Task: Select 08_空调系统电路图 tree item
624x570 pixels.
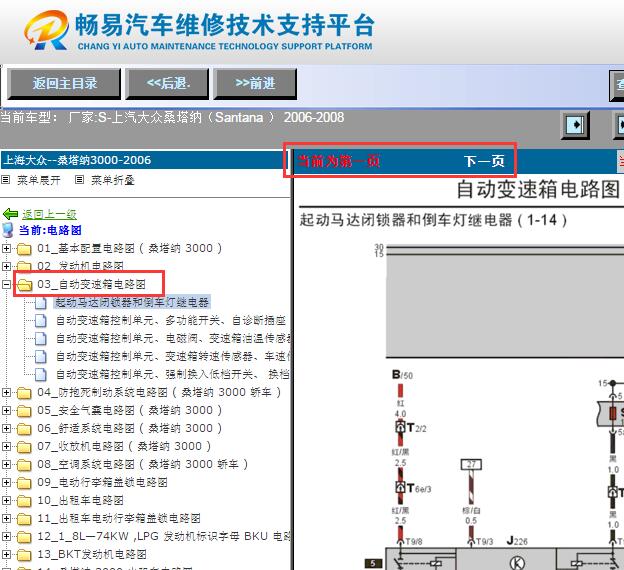Action: 142,465
